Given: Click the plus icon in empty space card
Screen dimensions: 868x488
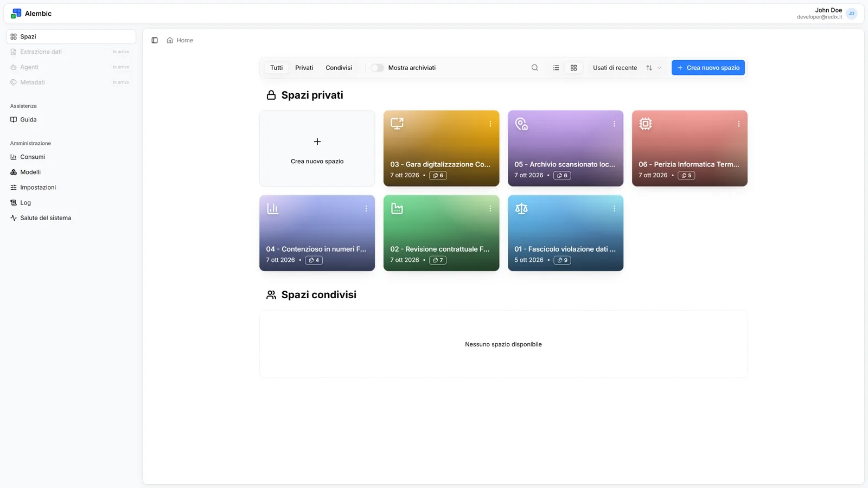Looking at the screenshot, I should point(317,142).
